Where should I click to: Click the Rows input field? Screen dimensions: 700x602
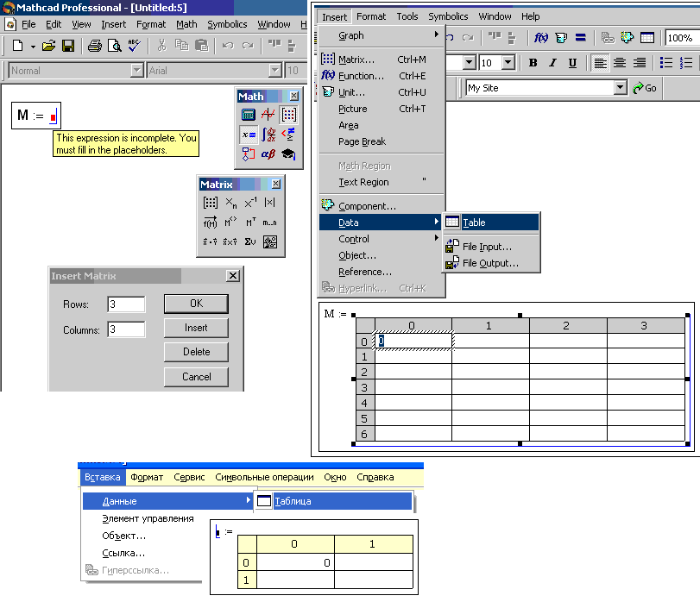[x=126, y=304]
